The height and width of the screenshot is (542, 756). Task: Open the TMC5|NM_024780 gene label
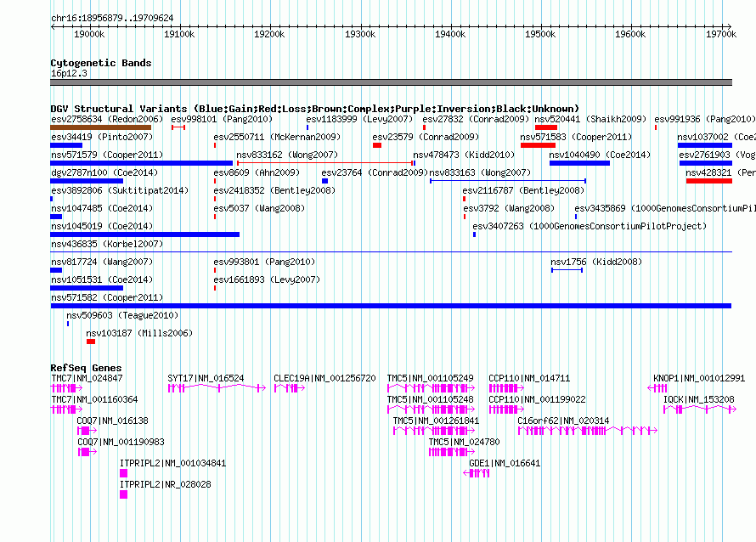click(465, 443)
